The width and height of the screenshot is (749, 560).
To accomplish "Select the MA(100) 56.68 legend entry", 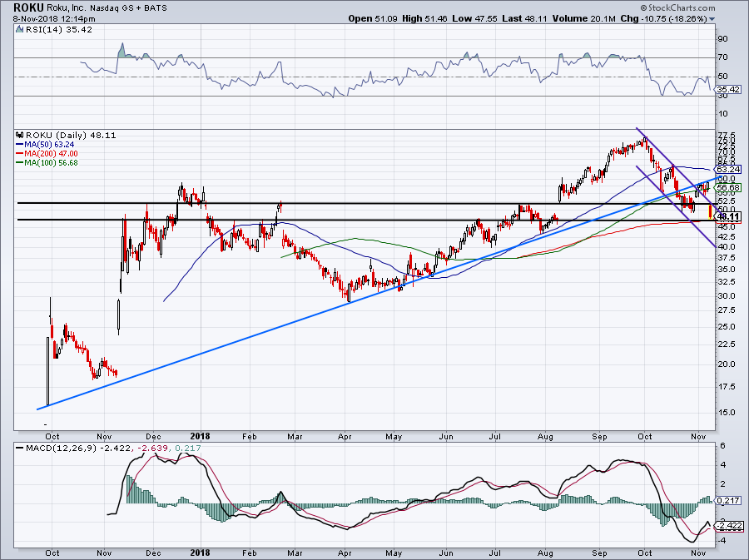I will [x=51, y=162].
